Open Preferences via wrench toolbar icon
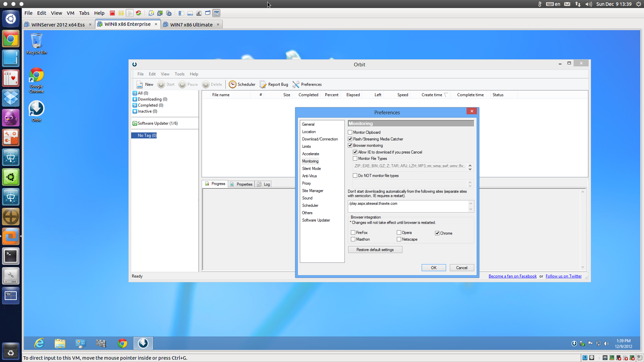This screenshot has height=362, width=644. tap(296, 84)
